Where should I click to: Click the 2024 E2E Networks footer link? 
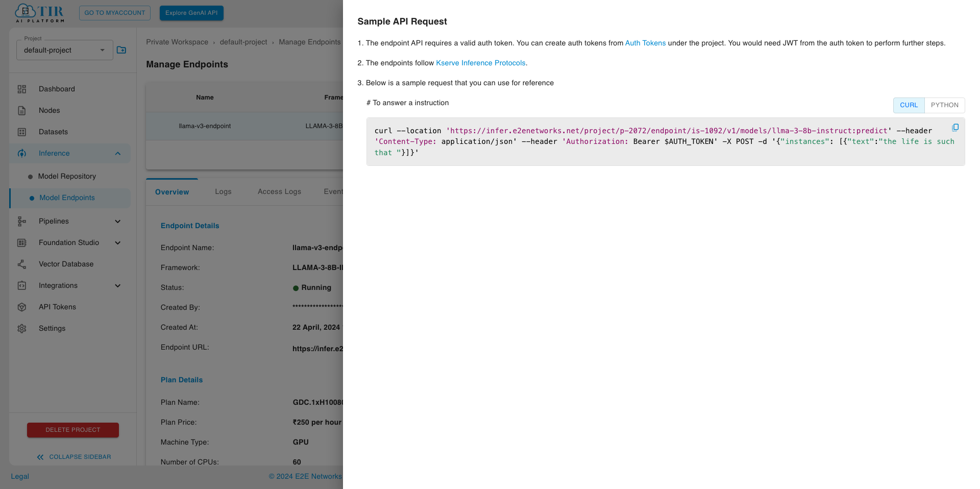305,476
